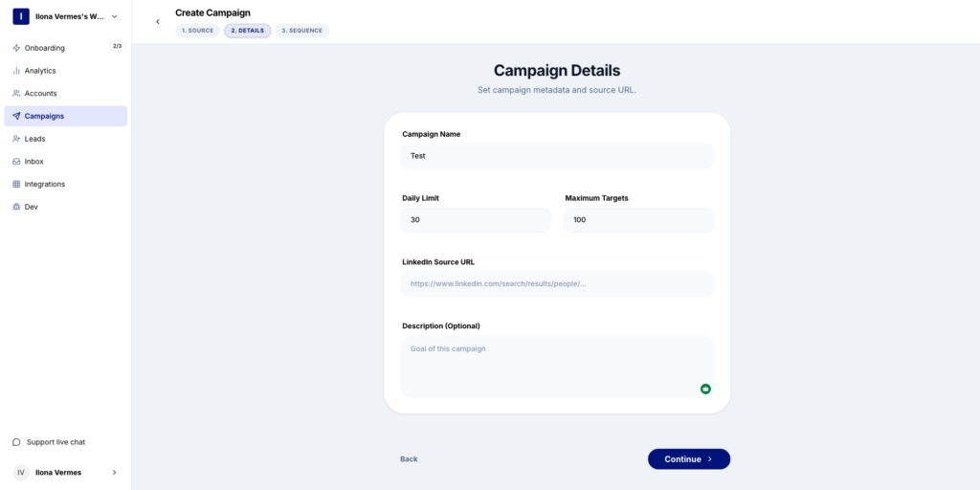This screenshot has height=490, width=980.
Task: Click the workspace avatar letter I
Action: tap(21, 17)
